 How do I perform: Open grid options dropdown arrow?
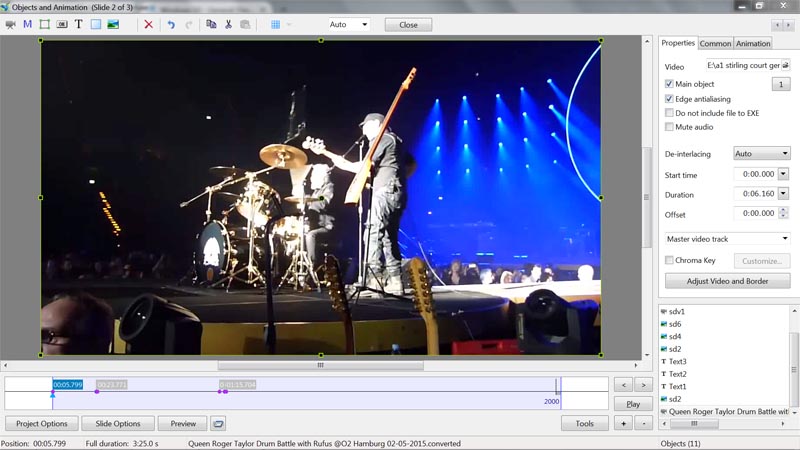coord(289,24)
